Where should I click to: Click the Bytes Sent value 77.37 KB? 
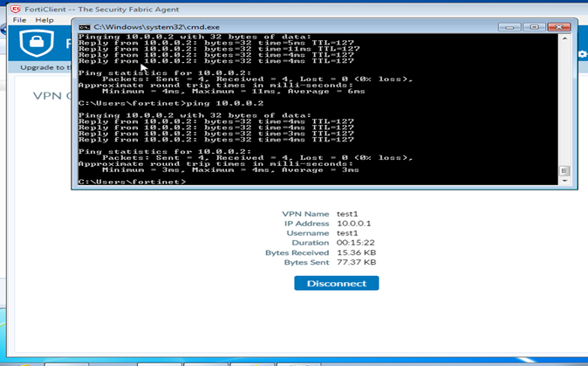(x=356, y=262)
